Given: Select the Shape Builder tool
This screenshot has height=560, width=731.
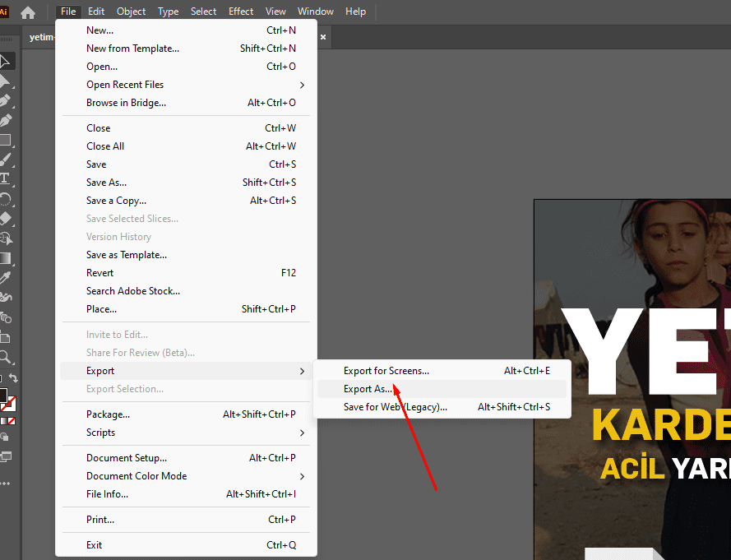Looking at the screenshot, I should 5,238.
